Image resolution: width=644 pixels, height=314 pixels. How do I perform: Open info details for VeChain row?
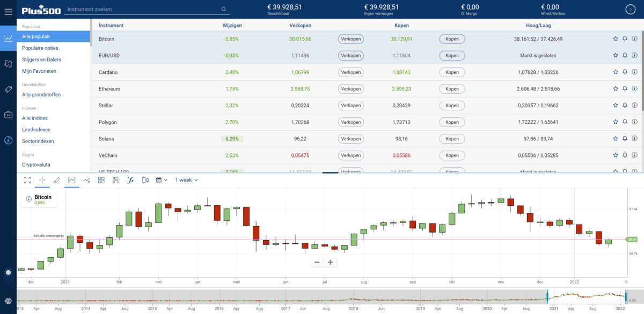tap(634, 155)
